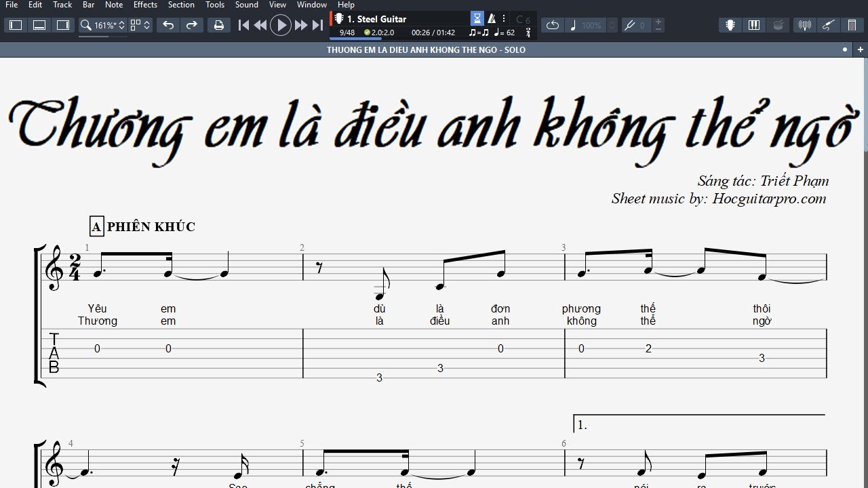Click the 2/4 time signature on staff
Image resolution: width=868 pixels, height=488 pixels.
pos(75,268)
